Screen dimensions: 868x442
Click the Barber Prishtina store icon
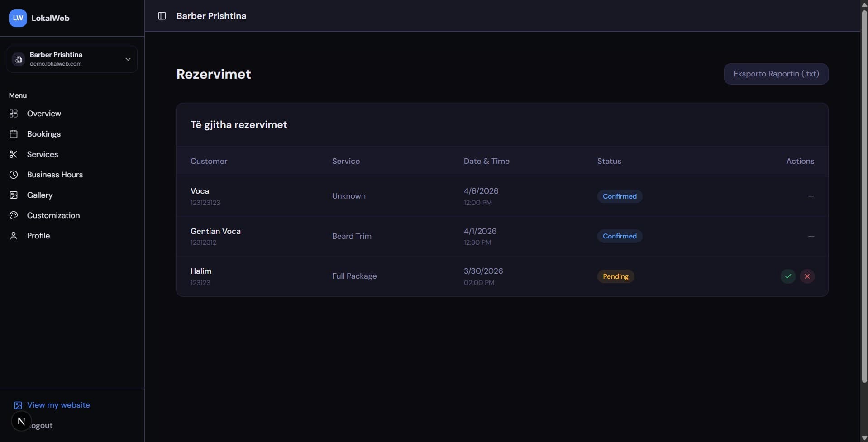point(19,59)
